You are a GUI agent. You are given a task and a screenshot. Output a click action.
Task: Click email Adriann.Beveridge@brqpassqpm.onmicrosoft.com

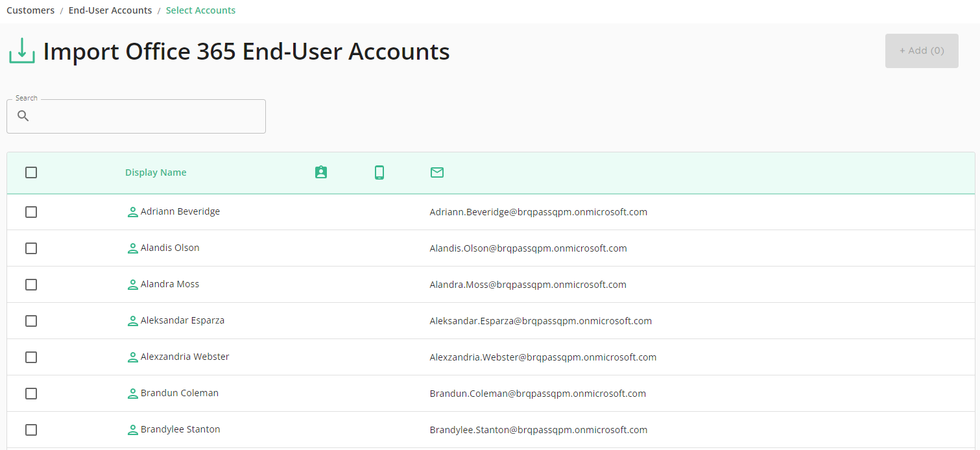pos(538,212)
